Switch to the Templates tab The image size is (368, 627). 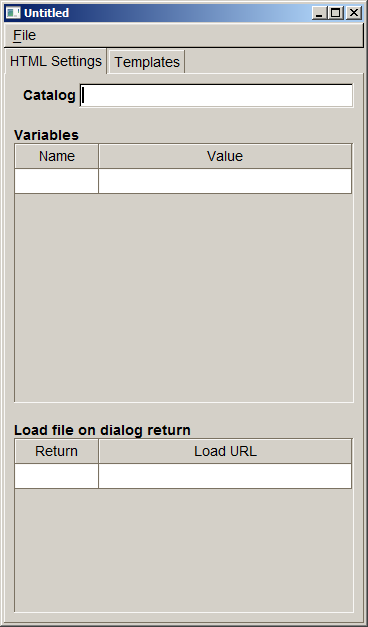[x=147, y=62]
